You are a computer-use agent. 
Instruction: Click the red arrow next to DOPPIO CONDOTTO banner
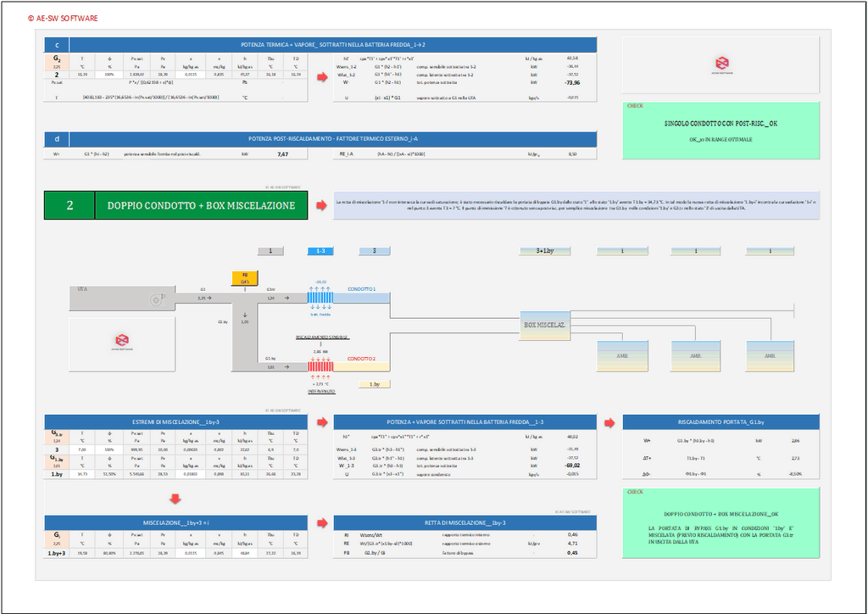321,206
